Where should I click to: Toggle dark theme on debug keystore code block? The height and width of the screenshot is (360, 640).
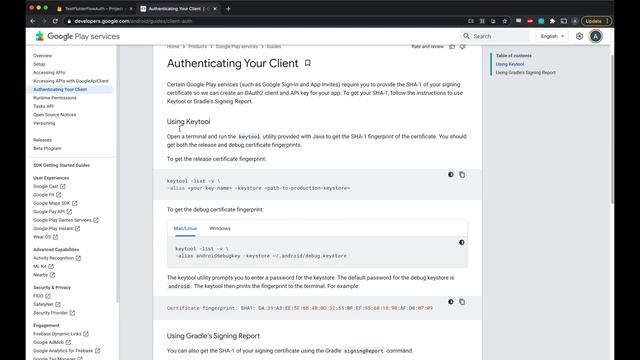[x=462, y=242]
